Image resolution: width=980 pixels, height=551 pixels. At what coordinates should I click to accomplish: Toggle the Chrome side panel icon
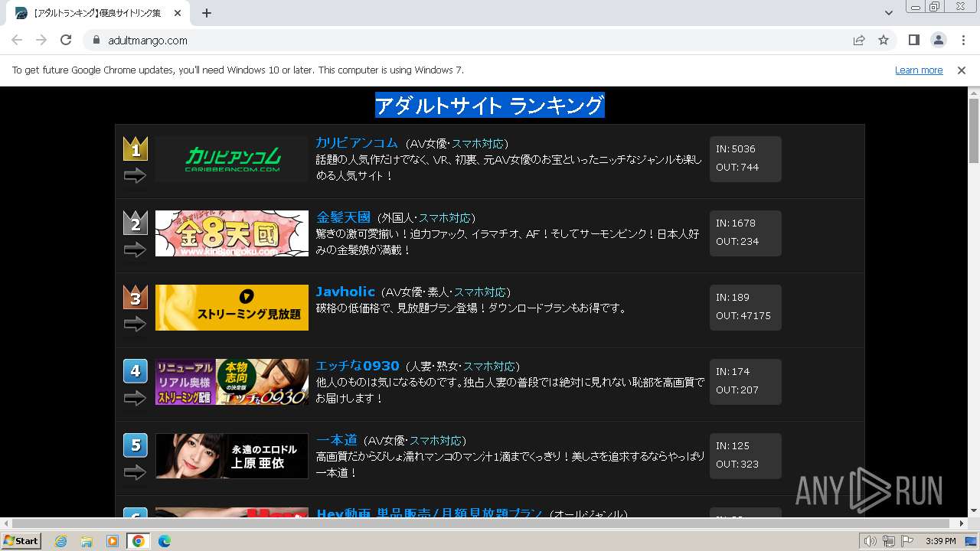coord(913,40)
